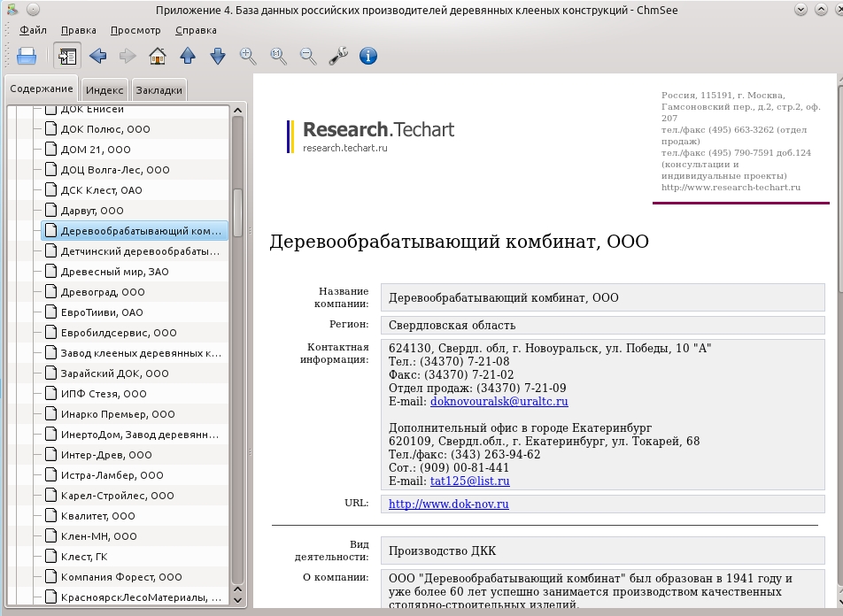Select Евробилдсервис, ООО item

[119, 333]
